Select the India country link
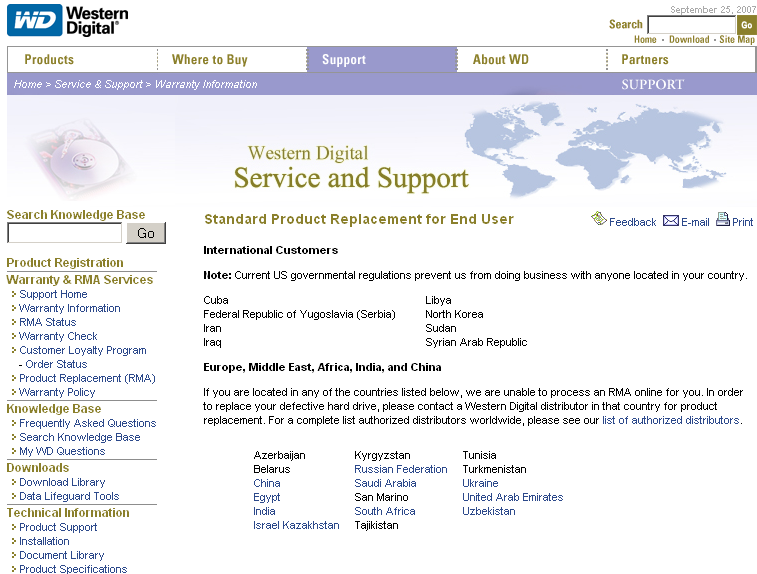This screenshot has width=757, height=574. click(264, 511)
